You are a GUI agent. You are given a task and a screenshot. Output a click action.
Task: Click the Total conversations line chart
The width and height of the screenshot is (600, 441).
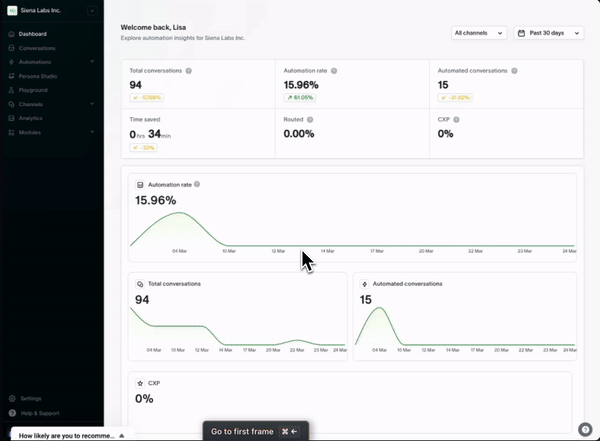tap(238, 327)
